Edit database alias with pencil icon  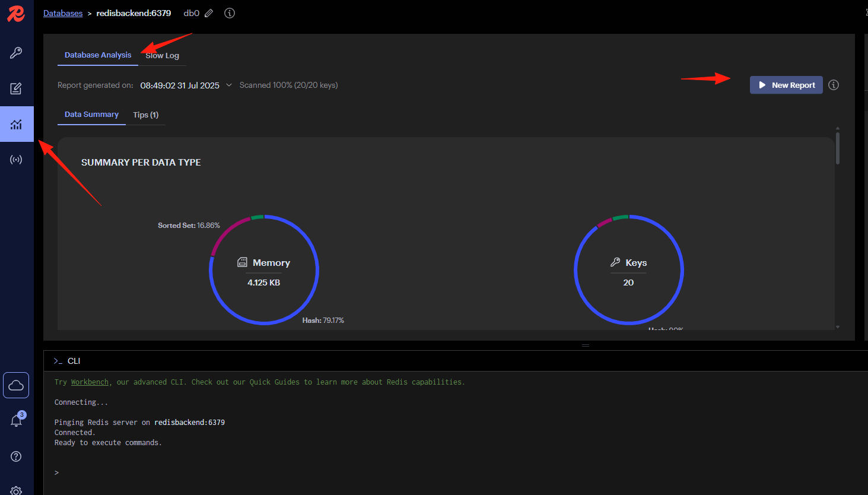(x=209, y=13)
